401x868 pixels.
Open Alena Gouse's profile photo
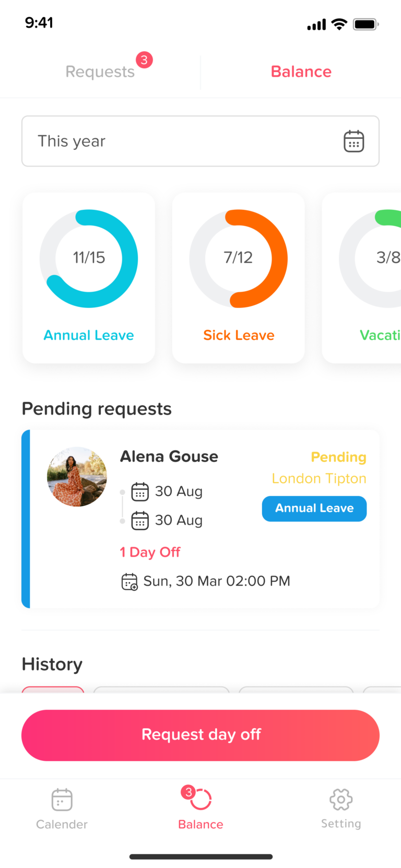pos(77,477)
